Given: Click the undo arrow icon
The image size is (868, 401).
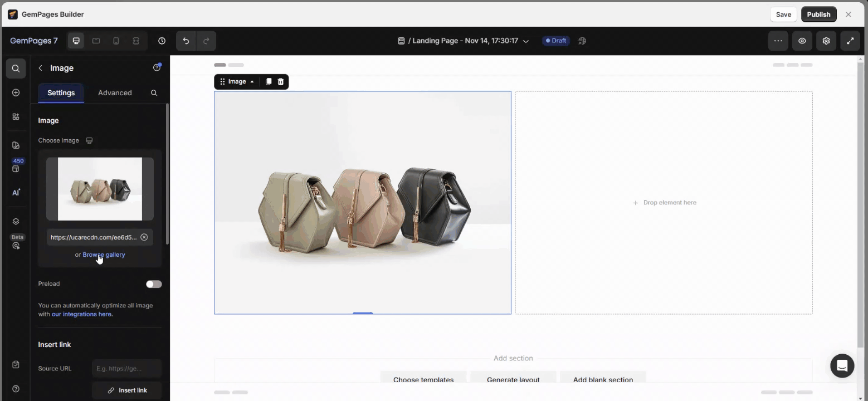Looking at the screenshot, I should tap(186, 41).
